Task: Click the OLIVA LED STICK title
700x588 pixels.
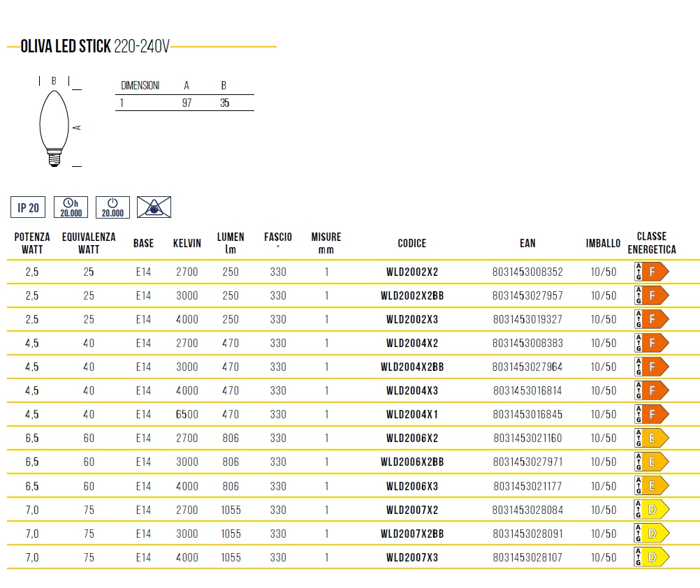Action: pyautogui.click(x=66, y=47)
